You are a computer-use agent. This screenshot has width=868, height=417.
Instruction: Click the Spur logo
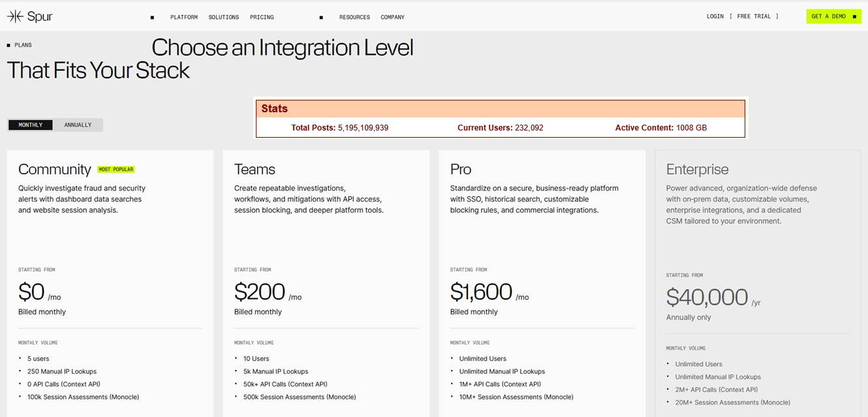(30, 17)
